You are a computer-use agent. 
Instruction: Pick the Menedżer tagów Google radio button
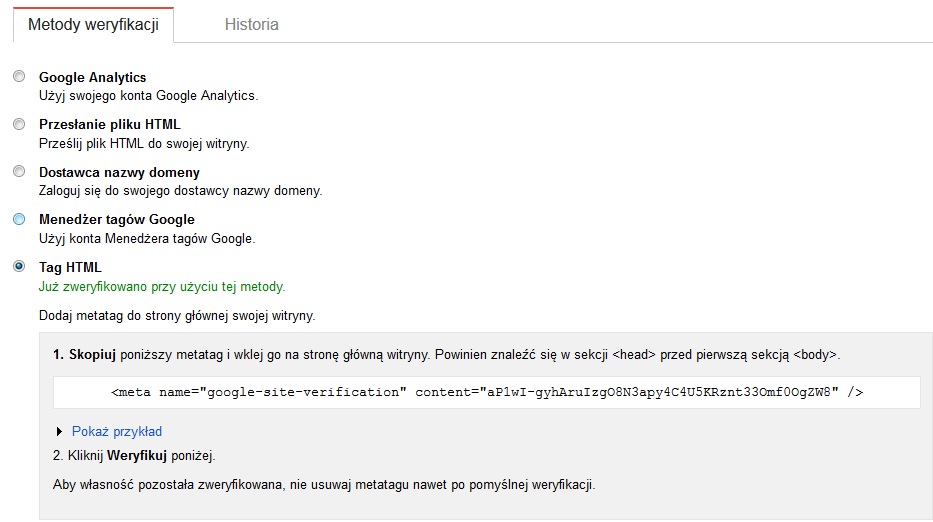tap(19, 219)
